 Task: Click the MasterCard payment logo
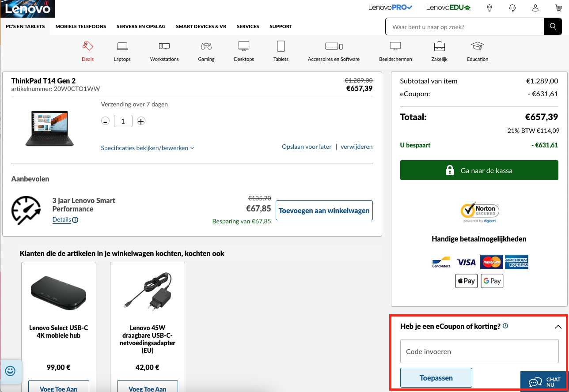tap(491, 262)
